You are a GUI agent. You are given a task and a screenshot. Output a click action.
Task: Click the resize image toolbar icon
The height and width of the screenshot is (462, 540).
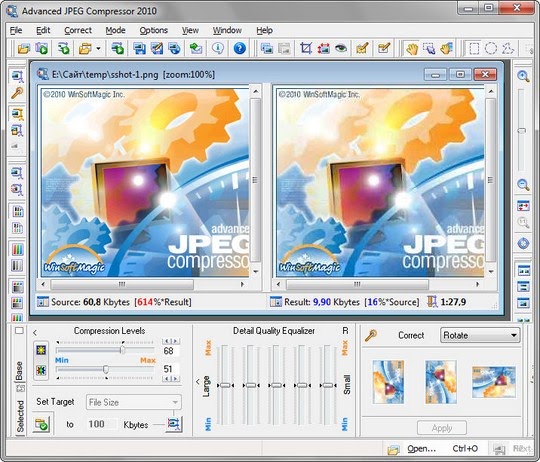pyautogui.click(x=323, y=49)
